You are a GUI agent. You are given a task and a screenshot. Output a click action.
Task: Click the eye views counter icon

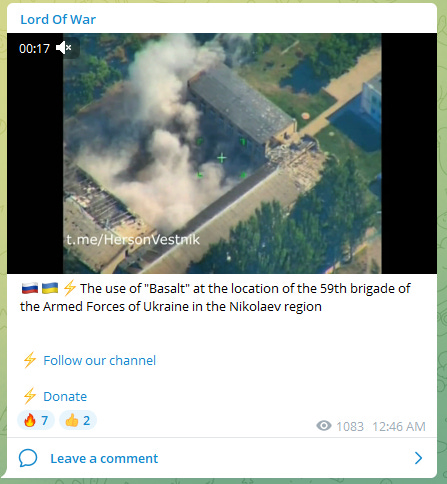coord(324,426)
